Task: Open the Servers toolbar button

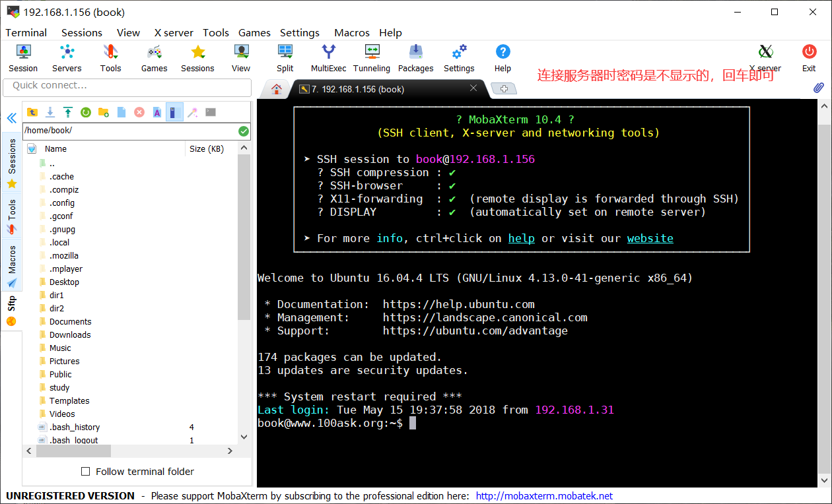Action: (67, 58)
